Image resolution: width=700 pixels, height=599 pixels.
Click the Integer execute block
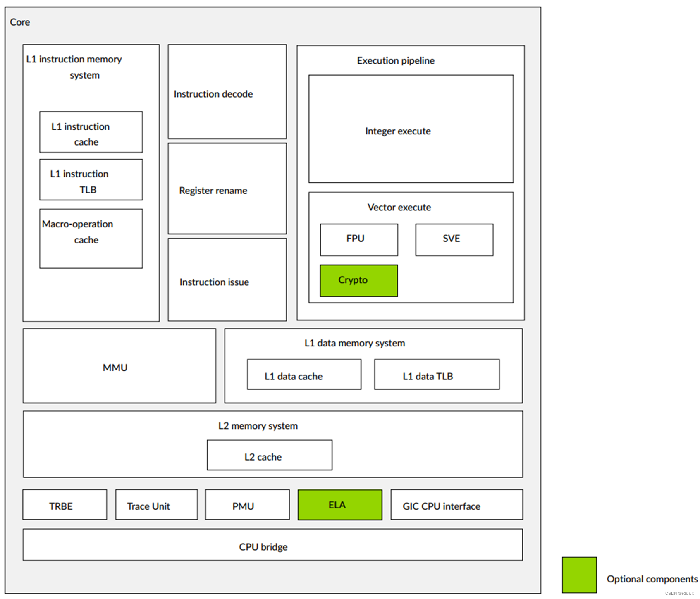(x=411, y=130)
